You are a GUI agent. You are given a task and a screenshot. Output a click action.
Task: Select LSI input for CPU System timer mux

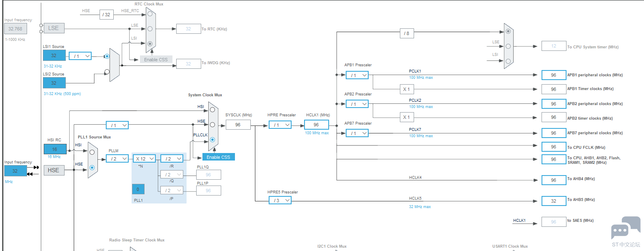point(508,61)
